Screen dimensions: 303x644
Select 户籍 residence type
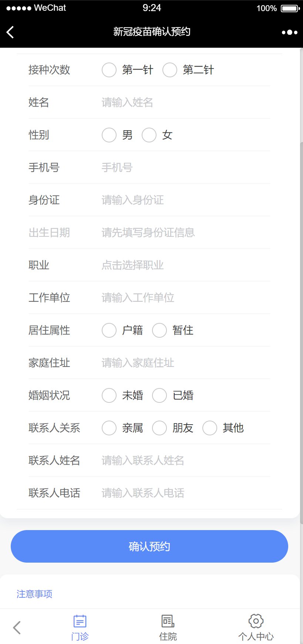coord(109,330)
